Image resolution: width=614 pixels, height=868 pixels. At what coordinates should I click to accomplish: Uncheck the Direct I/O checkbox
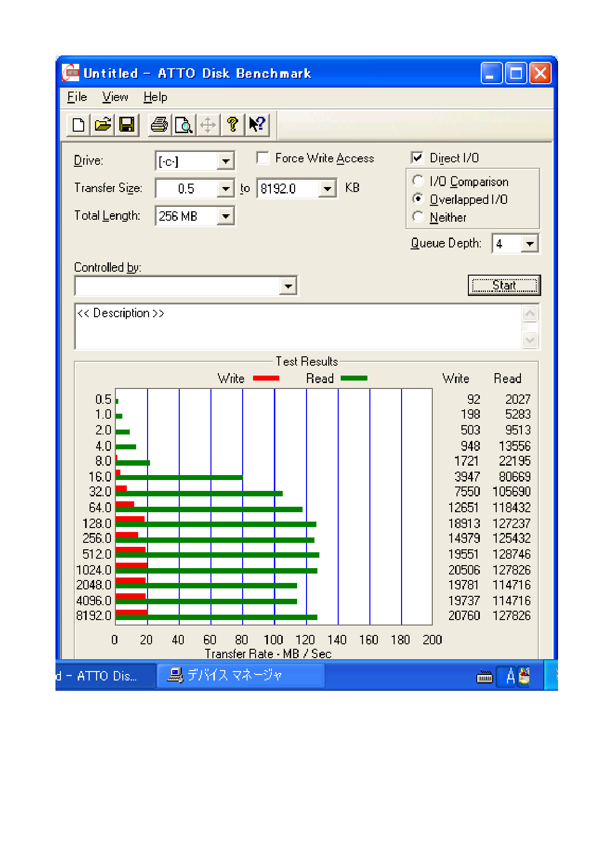(417, 158)
